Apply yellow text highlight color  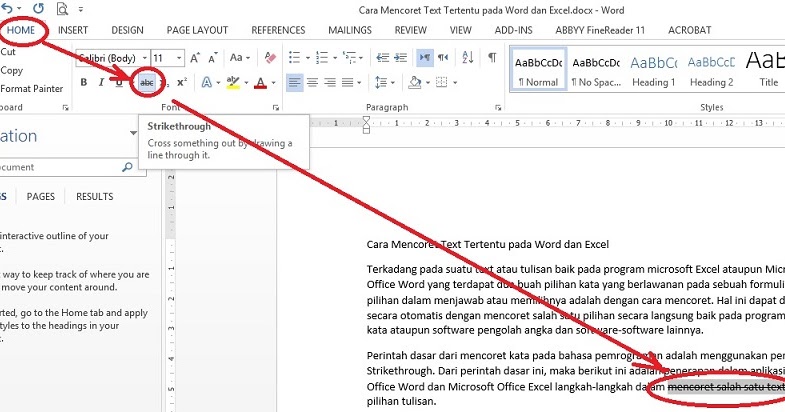[x=233, y=82]
